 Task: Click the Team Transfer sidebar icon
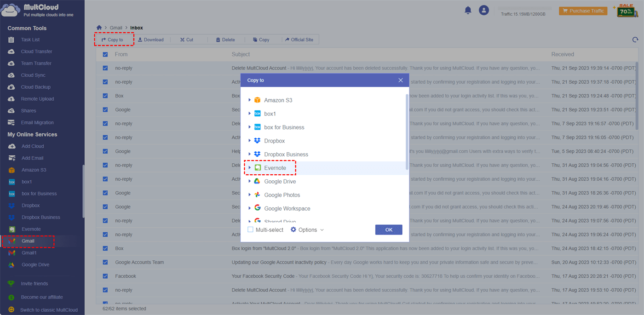coord(11,63)
